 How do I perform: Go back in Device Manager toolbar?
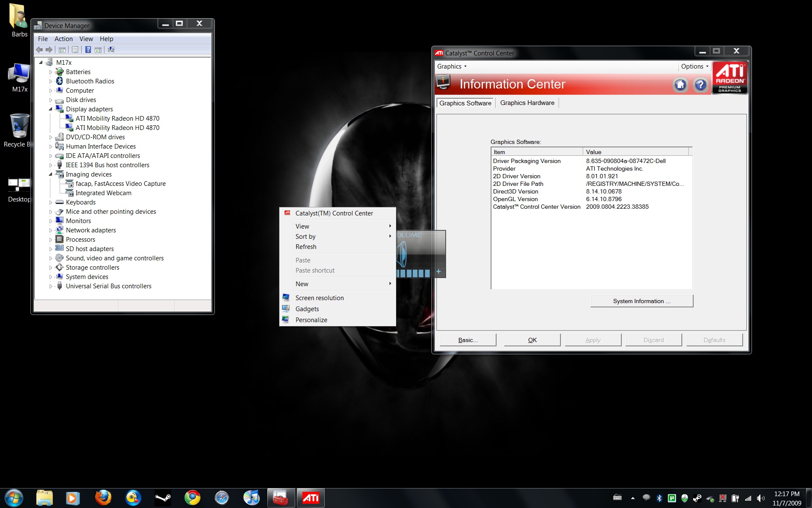click(x=39, y=50)
